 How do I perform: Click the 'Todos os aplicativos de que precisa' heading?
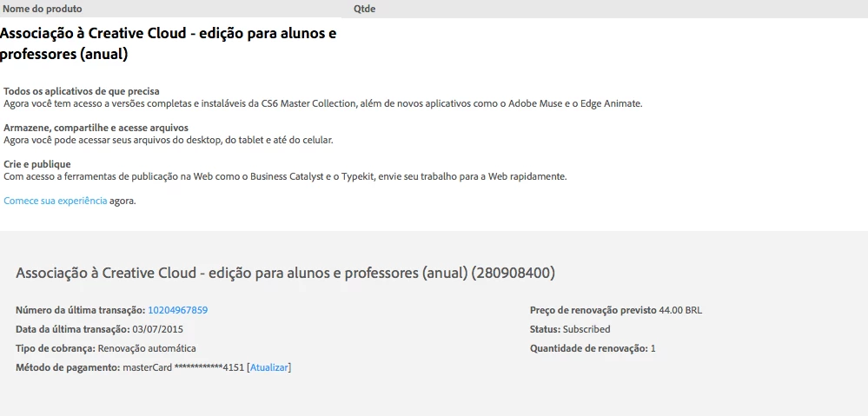(82, 91)
